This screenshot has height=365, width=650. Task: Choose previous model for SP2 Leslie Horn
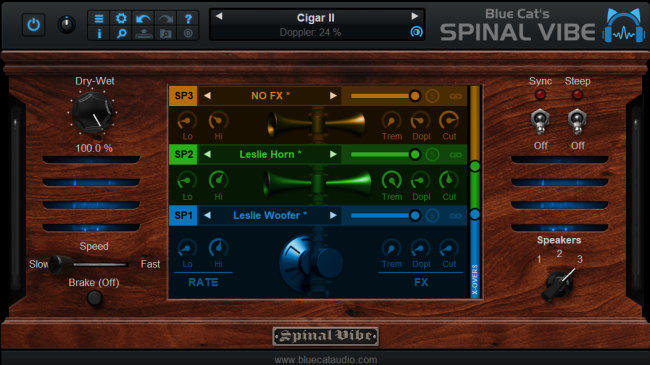point(207,154)
